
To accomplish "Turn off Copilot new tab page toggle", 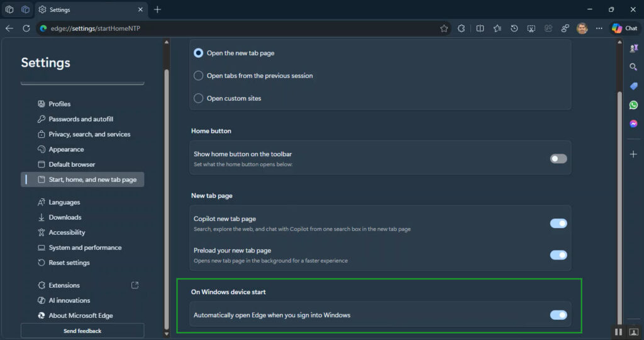I will click(x=558, y=224).
